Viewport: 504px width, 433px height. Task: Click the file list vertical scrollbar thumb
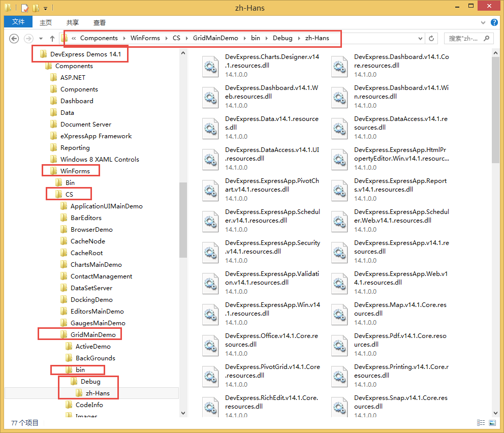click(495, 110)
